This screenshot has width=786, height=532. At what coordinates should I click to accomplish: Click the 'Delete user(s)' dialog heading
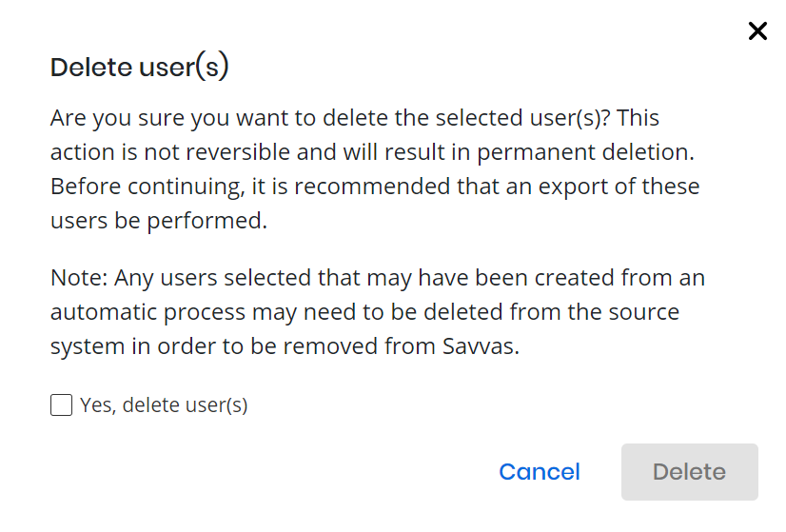tap(139, 67)
